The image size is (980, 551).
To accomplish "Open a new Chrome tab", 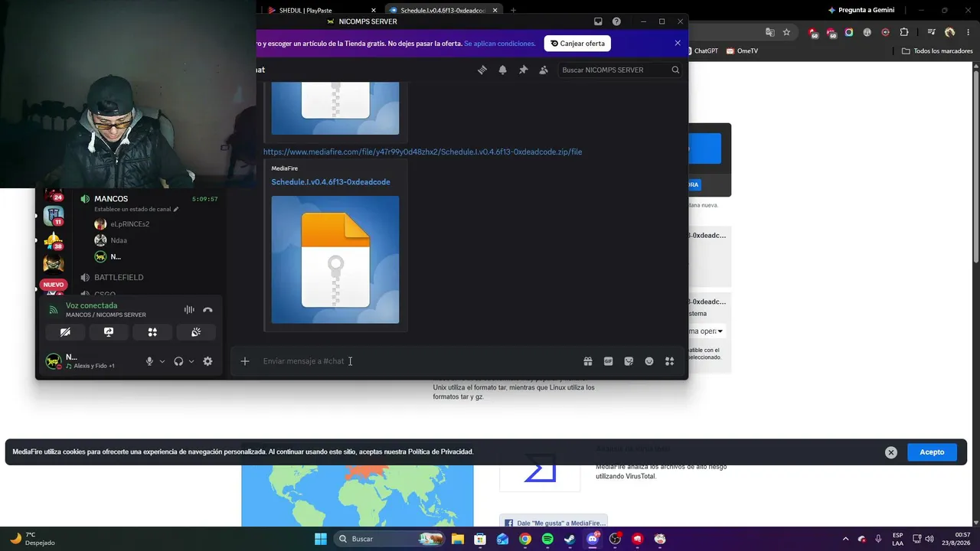I will click(x=513, y=10).
